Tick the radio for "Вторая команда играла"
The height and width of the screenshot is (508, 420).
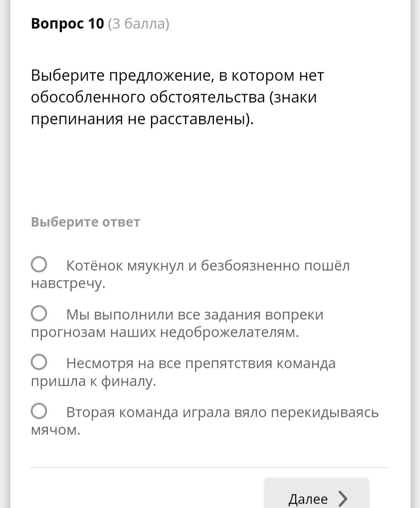(39, 411)
